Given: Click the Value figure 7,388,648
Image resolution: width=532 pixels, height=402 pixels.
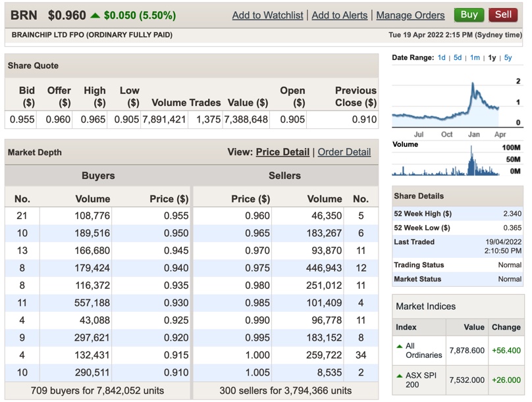Looking at the screenshot, I should [246, 119].
